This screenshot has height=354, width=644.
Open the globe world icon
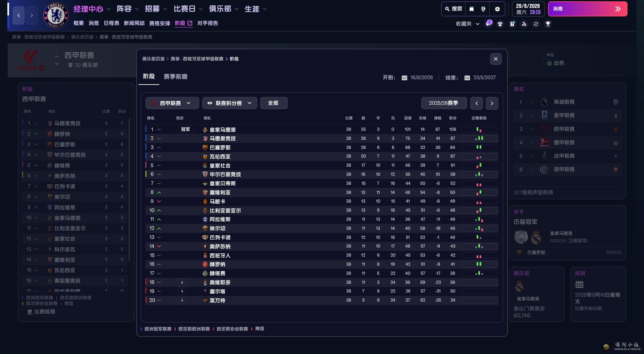point(483,9)
